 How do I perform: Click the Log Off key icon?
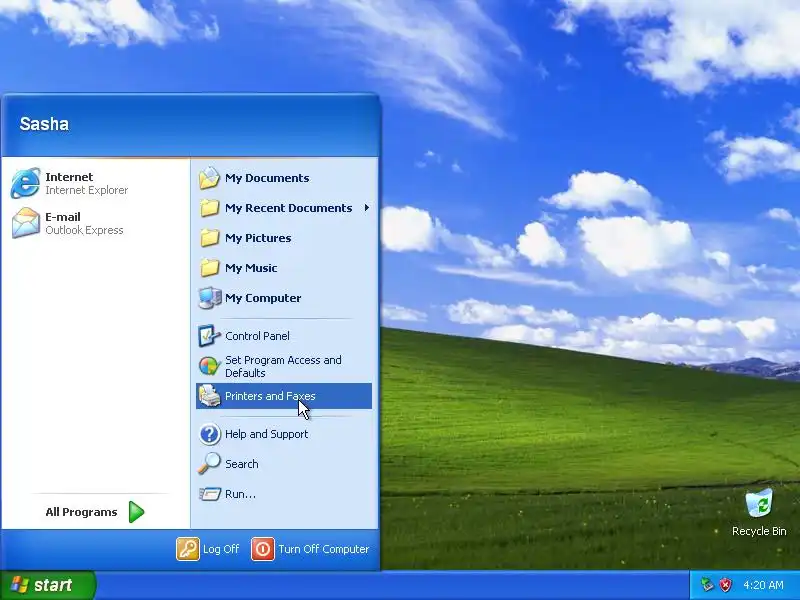pos(188,549)
